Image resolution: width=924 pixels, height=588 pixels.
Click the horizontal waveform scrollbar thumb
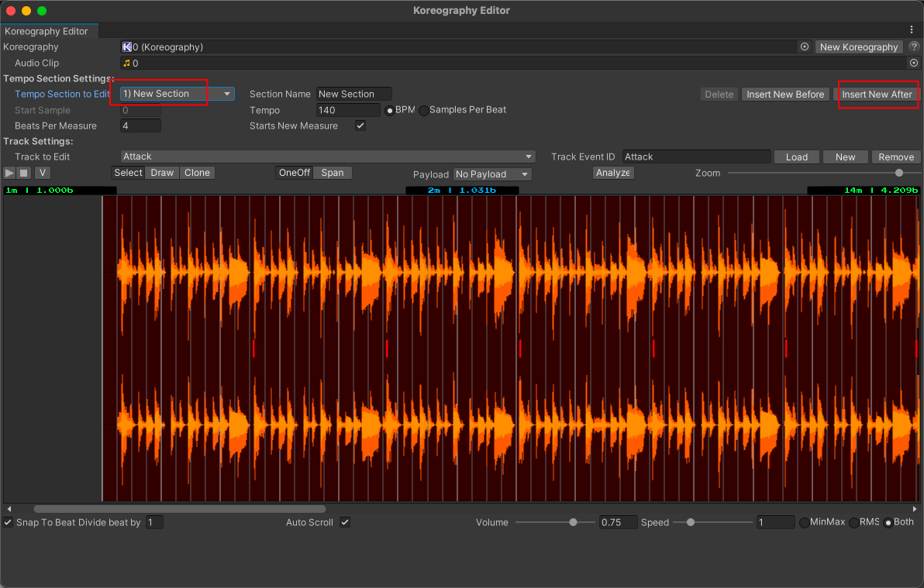pos(180,508)
